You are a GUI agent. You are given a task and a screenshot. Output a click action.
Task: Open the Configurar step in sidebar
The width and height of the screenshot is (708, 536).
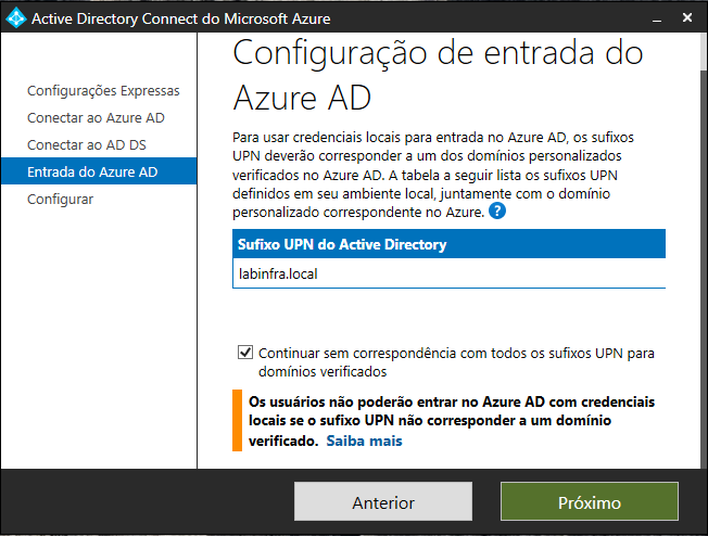pos(60,199)
